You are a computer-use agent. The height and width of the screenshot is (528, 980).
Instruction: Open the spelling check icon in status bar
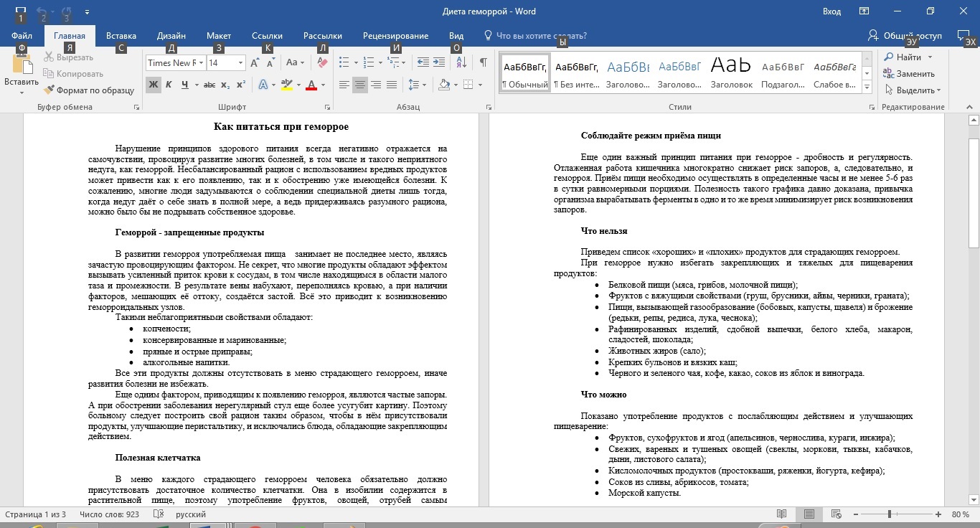coord(159,514)
